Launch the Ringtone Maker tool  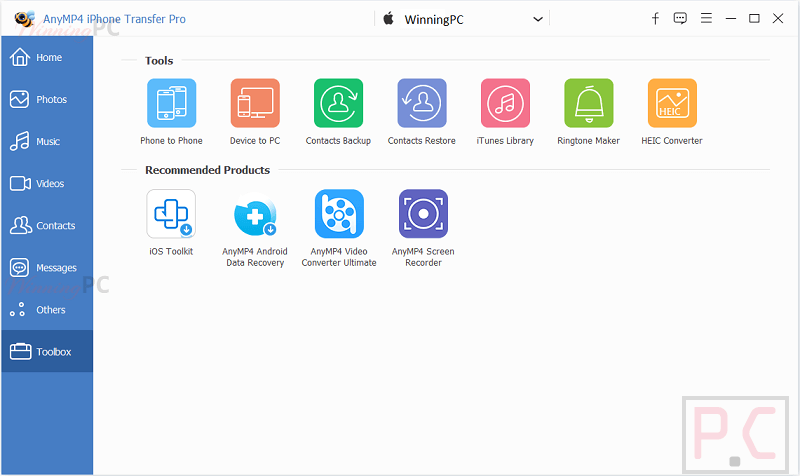(x=589, y=103)
